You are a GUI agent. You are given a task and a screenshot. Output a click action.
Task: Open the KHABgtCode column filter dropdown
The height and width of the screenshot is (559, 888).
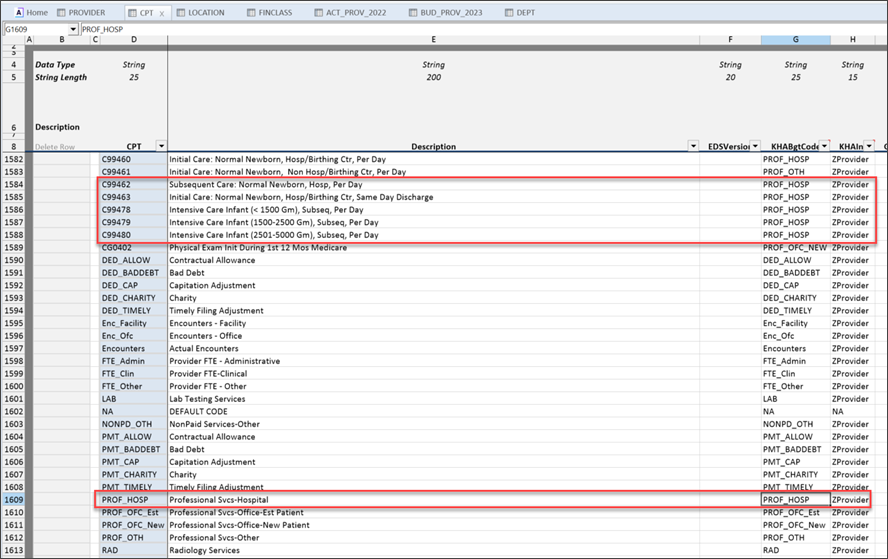click(x=824, y=147)
